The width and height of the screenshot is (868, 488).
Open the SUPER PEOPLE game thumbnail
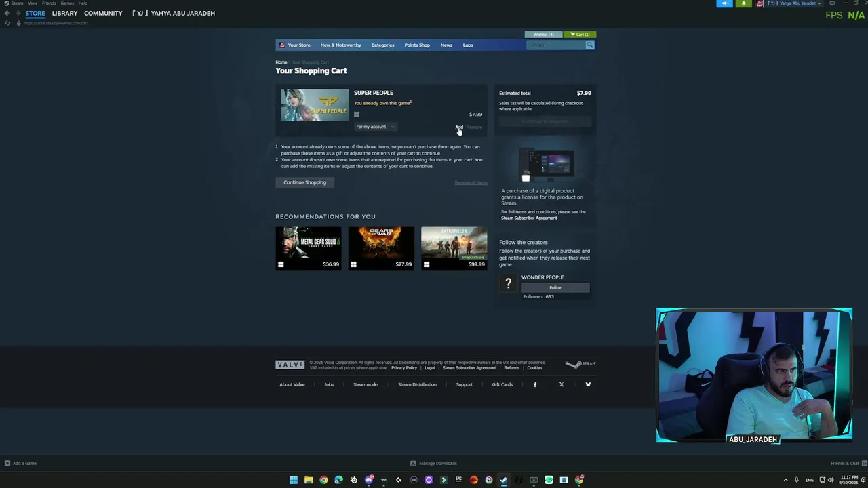pyautogui.click(x=315, y=105)
